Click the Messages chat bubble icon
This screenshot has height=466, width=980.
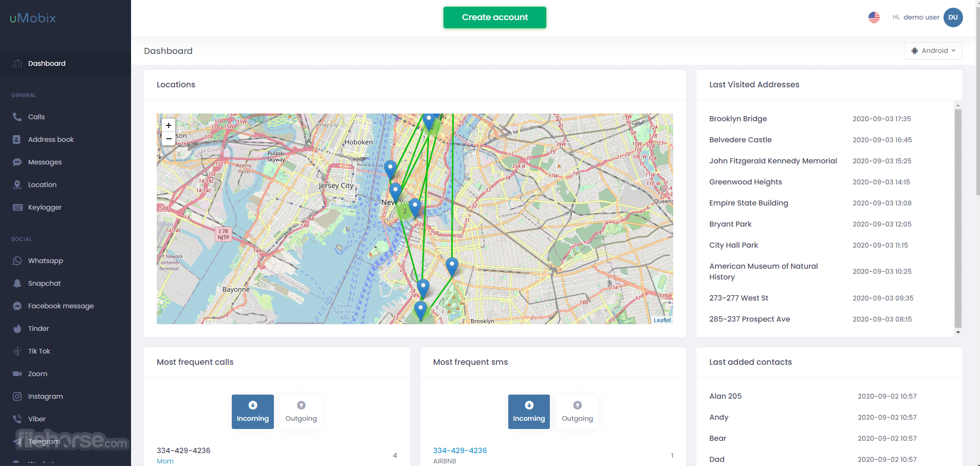[17, 162]
